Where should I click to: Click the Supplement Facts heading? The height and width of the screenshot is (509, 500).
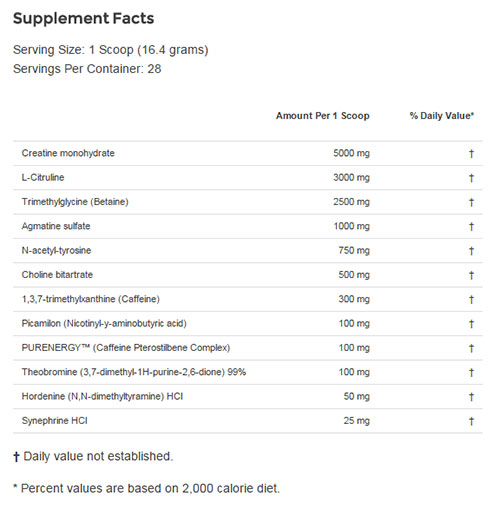tap(83, 18)
